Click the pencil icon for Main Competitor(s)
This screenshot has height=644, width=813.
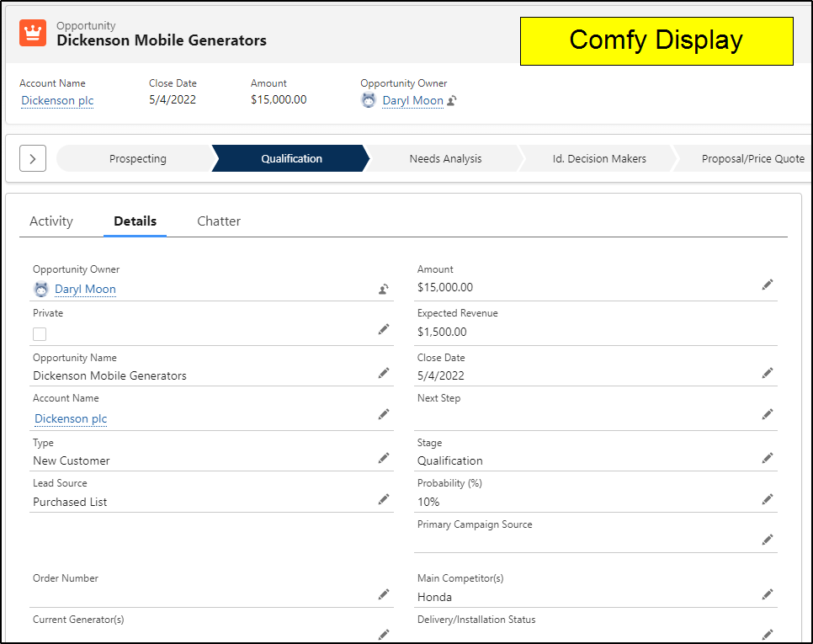coord(768,594)
